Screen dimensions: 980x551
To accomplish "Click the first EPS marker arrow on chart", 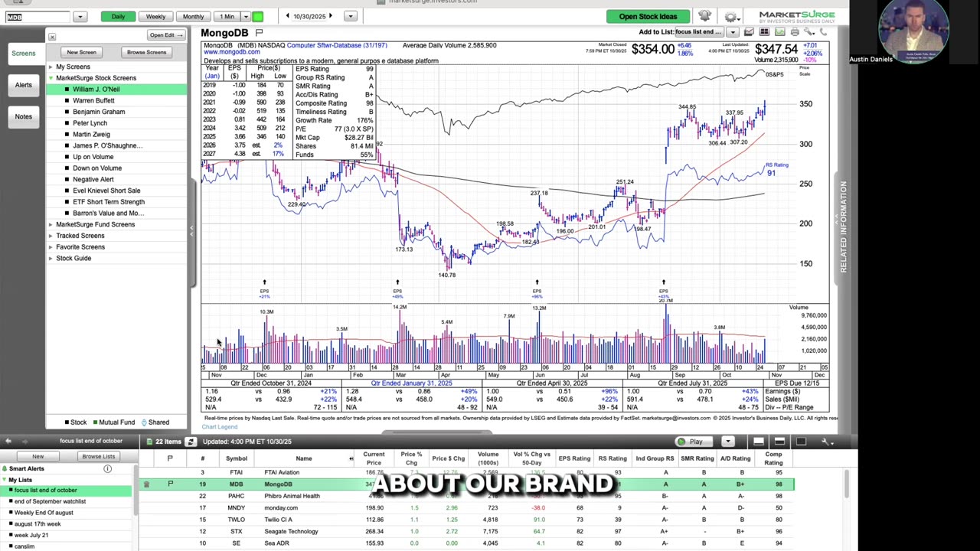I will click(264, 282).
